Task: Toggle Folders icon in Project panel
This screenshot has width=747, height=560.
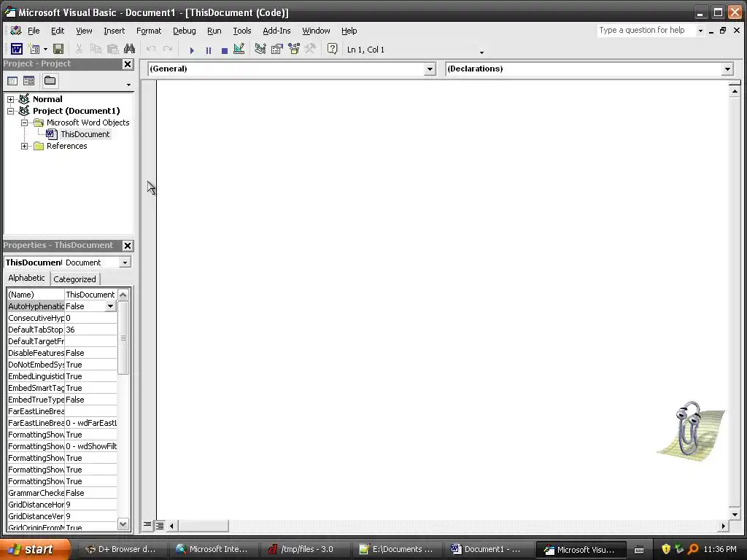Action: 50,81
